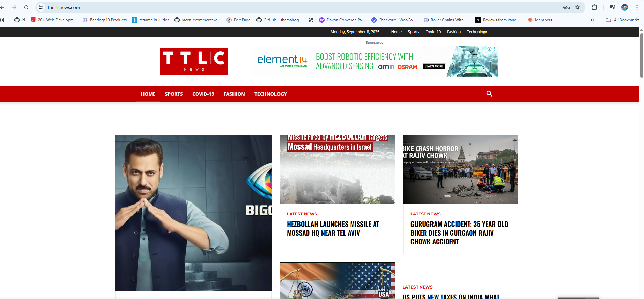Expand hidden bookmarks with the double chevron
Image resolution: width=644 pixels, height=299 pixels.
[x=592, y=20]
